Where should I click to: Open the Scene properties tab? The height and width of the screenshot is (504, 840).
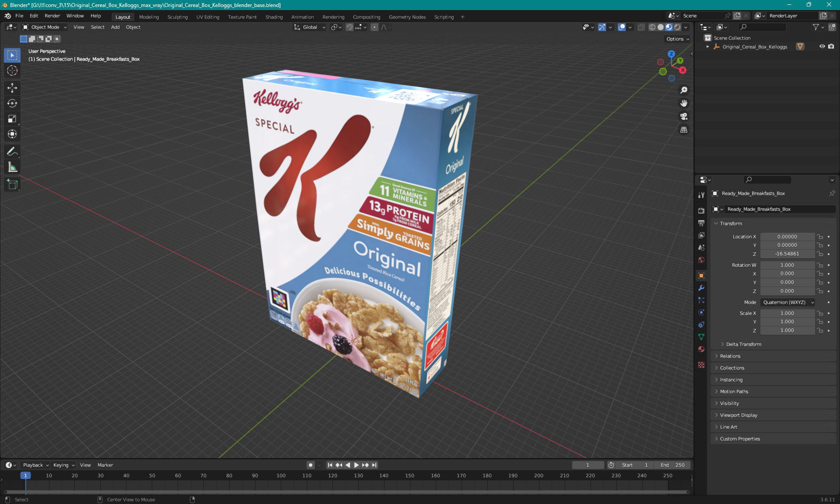(x=701, y=248)
